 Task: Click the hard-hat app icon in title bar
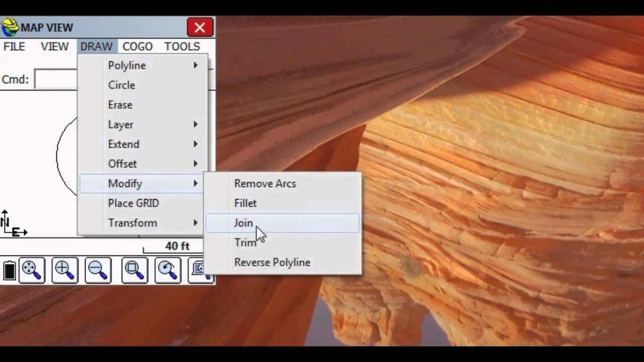tap(10, 27)
